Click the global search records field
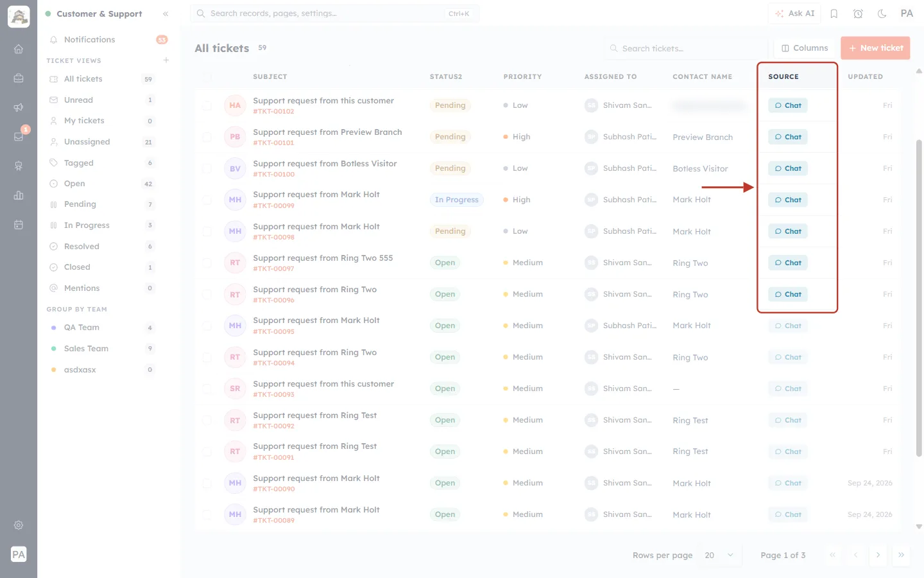 click(334, 13)
